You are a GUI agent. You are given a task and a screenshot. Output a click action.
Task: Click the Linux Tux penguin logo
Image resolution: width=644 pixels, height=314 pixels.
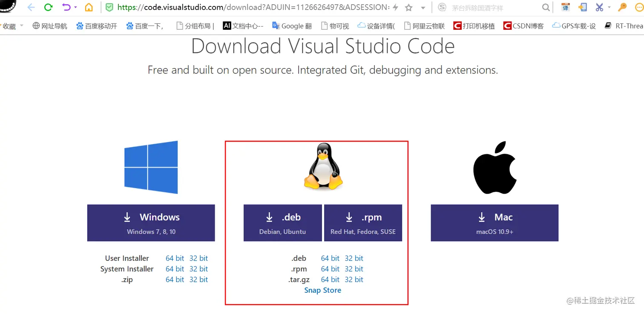[323, 166]
